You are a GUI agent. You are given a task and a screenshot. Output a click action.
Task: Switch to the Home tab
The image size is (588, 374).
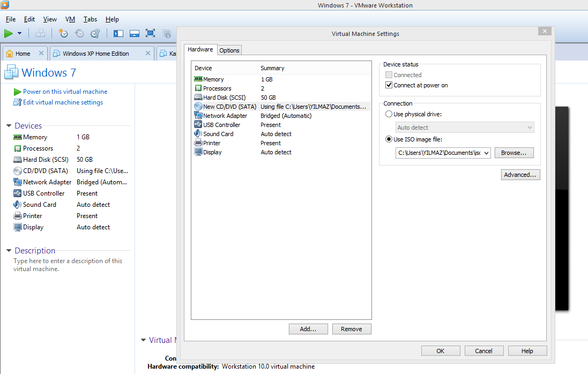pos(23,54)
